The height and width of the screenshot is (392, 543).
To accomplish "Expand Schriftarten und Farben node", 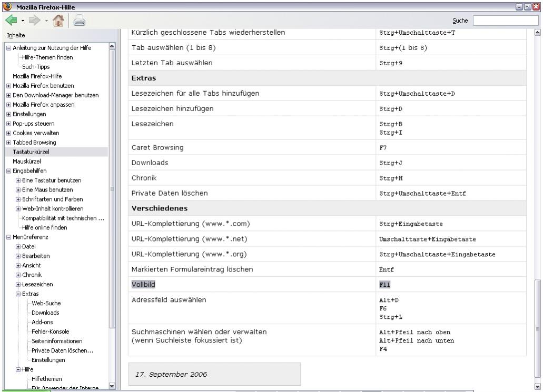I will [x=18, y=199].
